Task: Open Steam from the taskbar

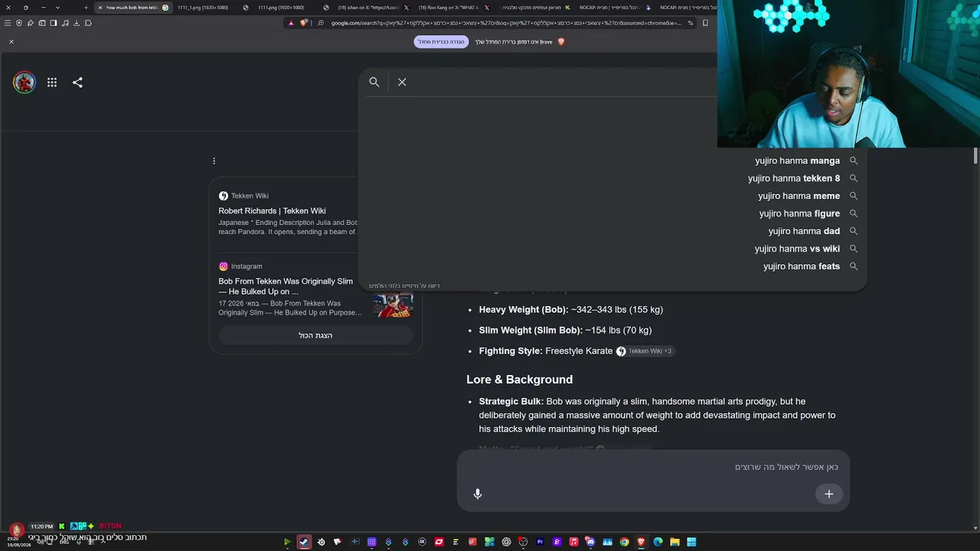Action: pyautogui.click(x=304, y=542)
